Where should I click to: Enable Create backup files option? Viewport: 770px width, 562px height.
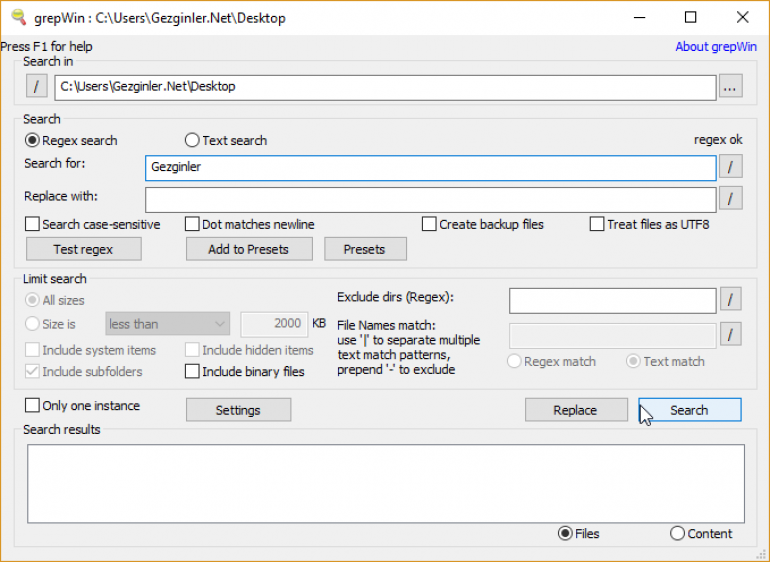[x=430, y=224]
